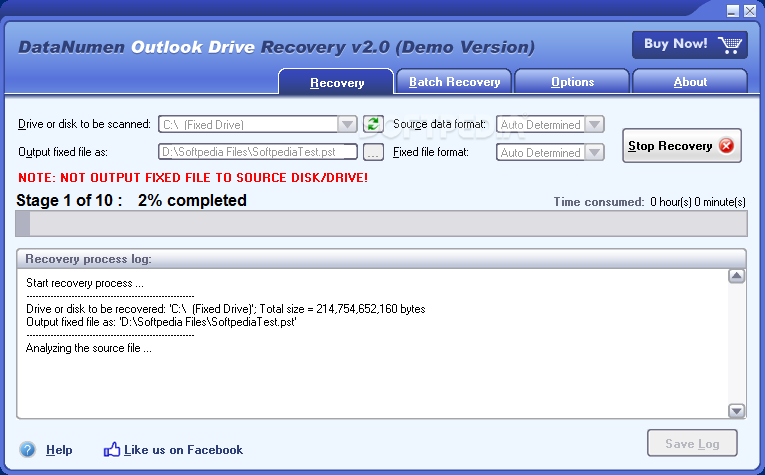Open the Recovery tab
765x475 pixels.
tap(337, 82)
